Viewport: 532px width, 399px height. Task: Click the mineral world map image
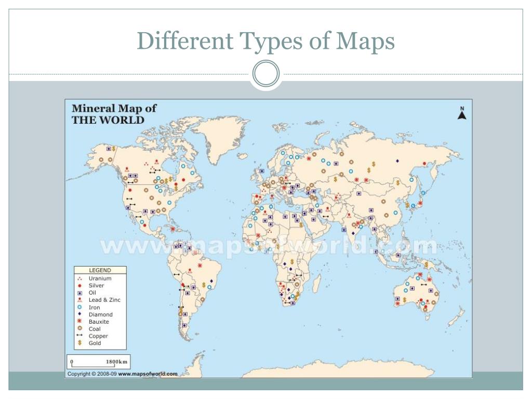(x=269, y=238)
